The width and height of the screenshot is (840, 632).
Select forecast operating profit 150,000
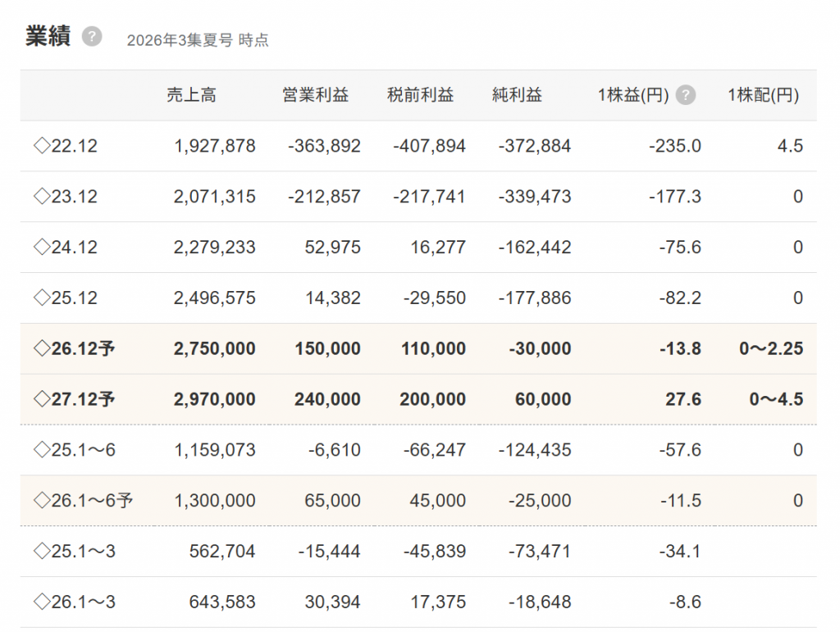click(328, 348)
